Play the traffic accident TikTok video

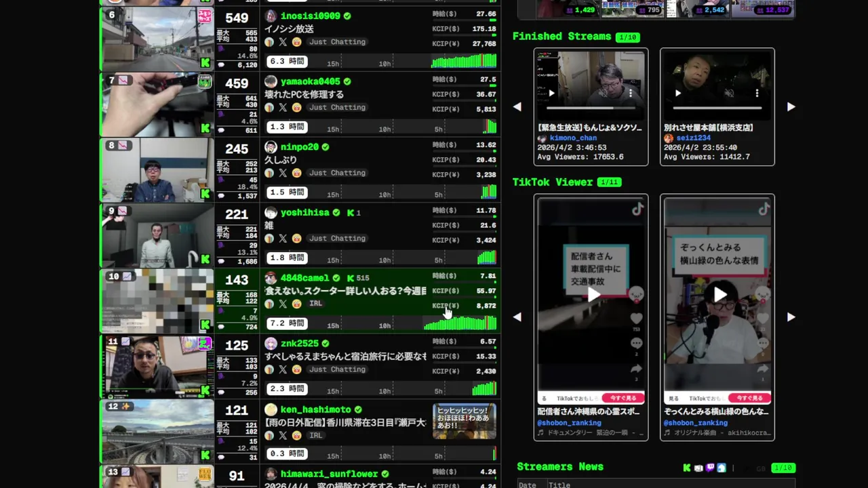[593, 294]
